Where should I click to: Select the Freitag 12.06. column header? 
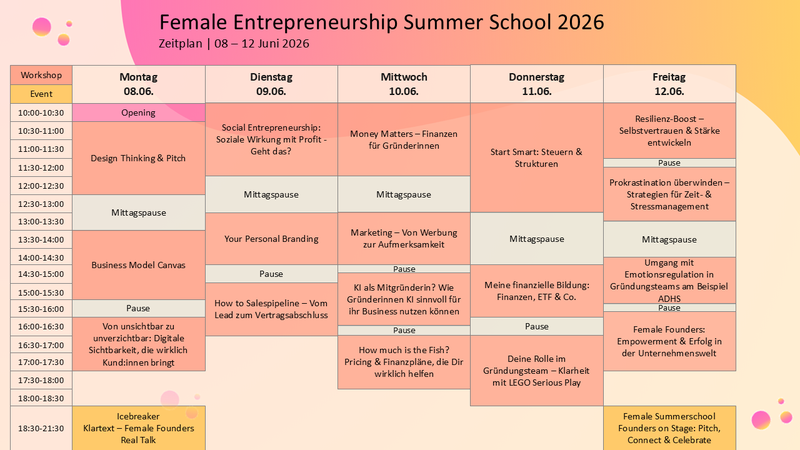tap(669, 84)
